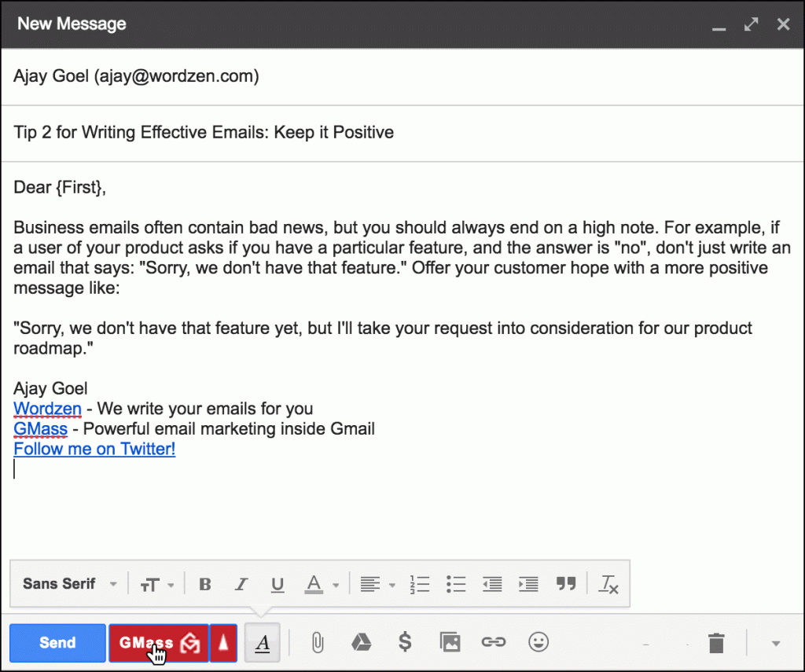Open the emoji picker smiley icon
Screen dimensions: 805x672
(x=539, y=643)
